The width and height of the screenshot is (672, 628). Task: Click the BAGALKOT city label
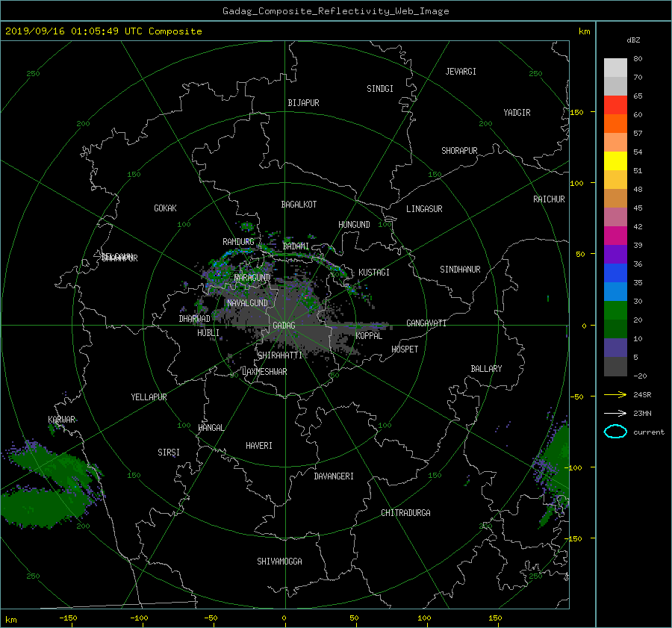click(x=299, y=205)
